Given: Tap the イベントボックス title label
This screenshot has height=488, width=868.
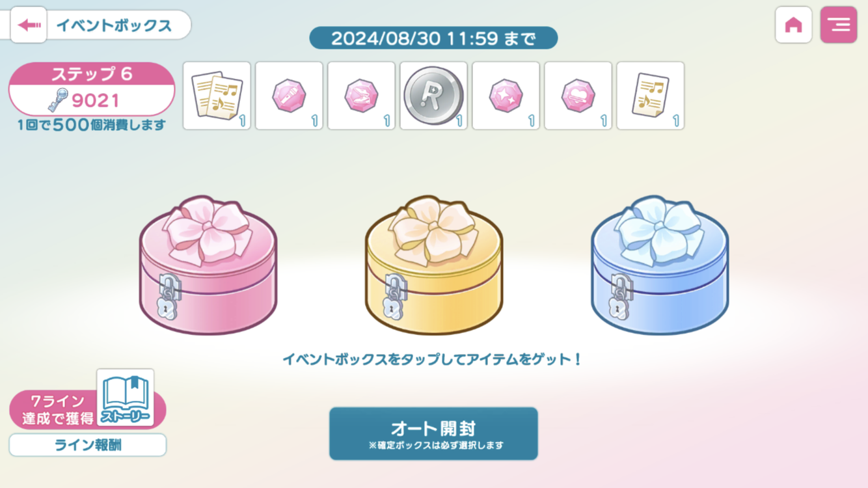Looking at the screenshot, I should [x=114, y=25].
